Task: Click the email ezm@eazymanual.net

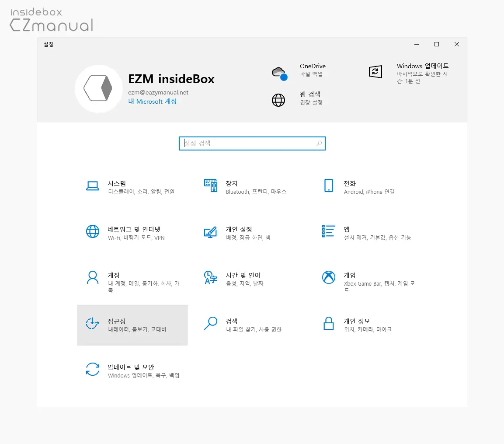Action: coord(158,92)
